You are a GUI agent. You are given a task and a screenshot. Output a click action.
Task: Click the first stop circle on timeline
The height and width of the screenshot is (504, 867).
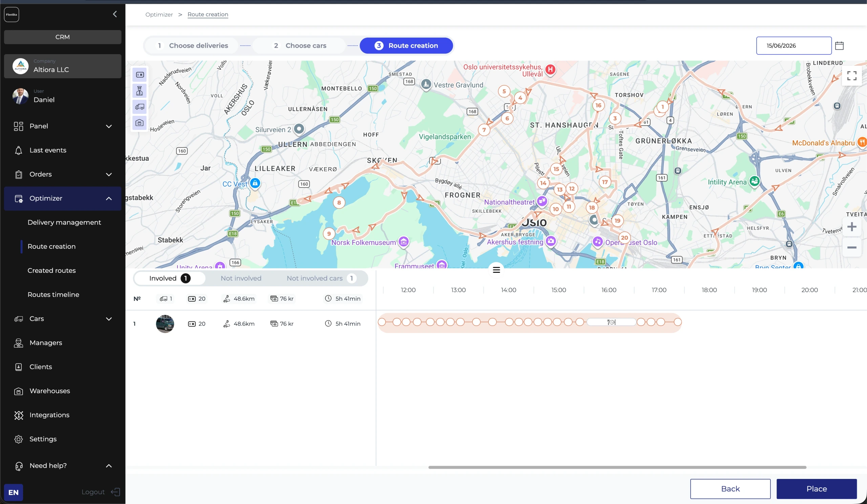point(382,322)
